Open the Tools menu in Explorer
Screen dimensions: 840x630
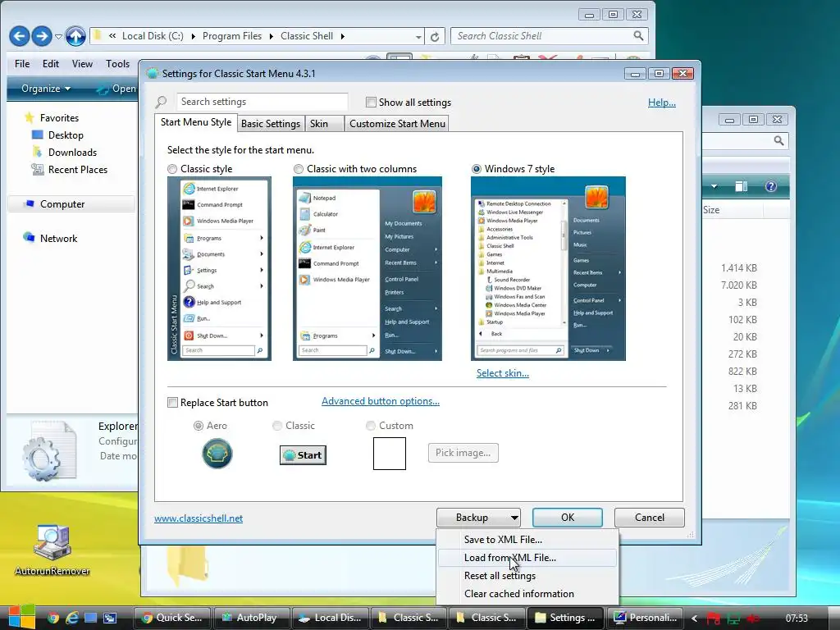coord(117,64)
